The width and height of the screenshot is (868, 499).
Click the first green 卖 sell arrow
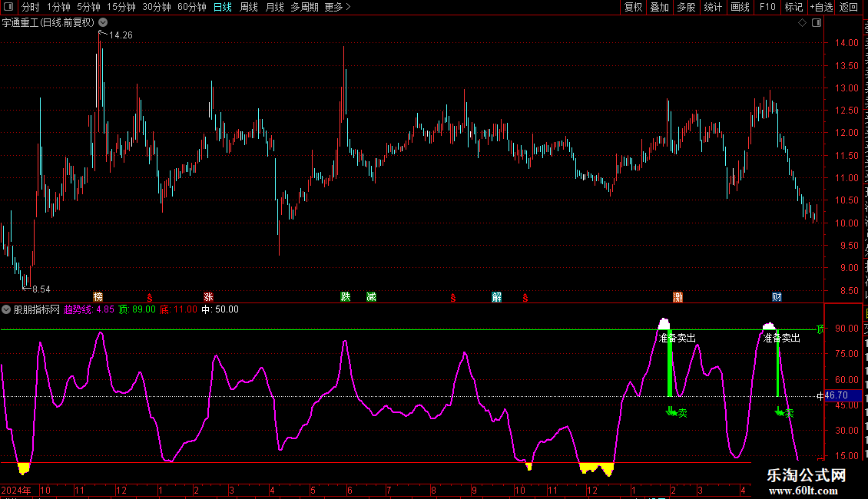click(x=676, y=412)
